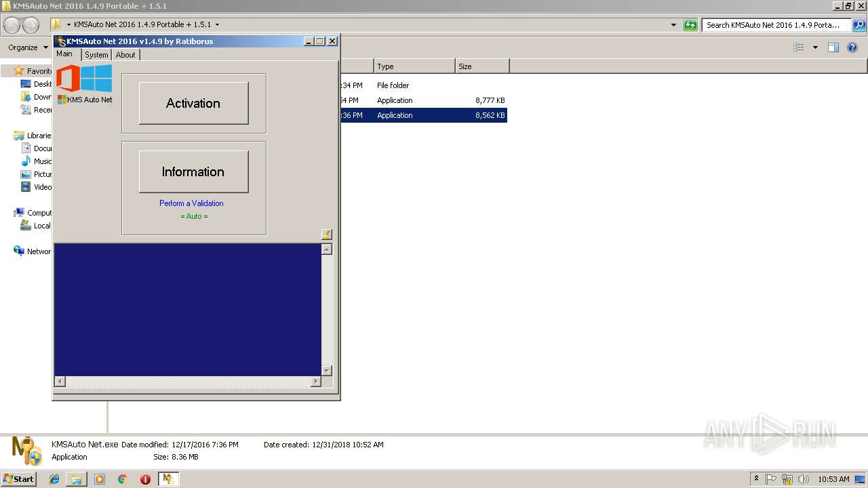
Task: Click the KMSAuto title bar key icon
Action: [x=60, y=41]
